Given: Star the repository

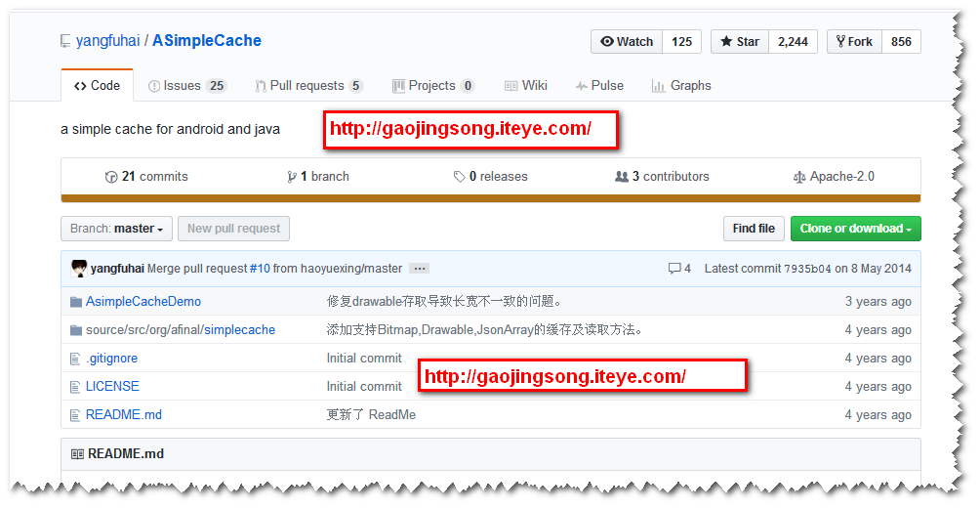Looking at the screenshot, I should point(740,42).
